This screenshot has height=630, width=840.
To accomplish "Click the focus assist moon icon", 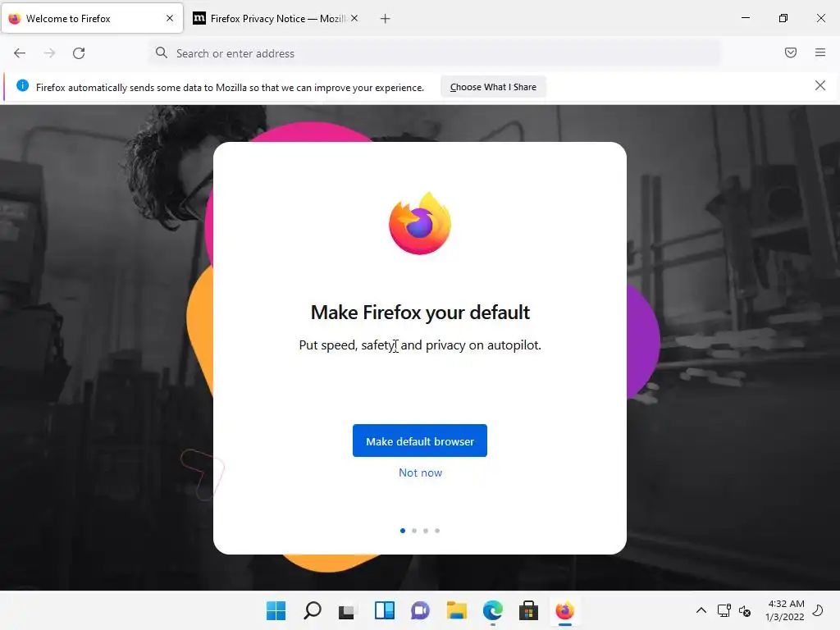I will pos(818,610).
